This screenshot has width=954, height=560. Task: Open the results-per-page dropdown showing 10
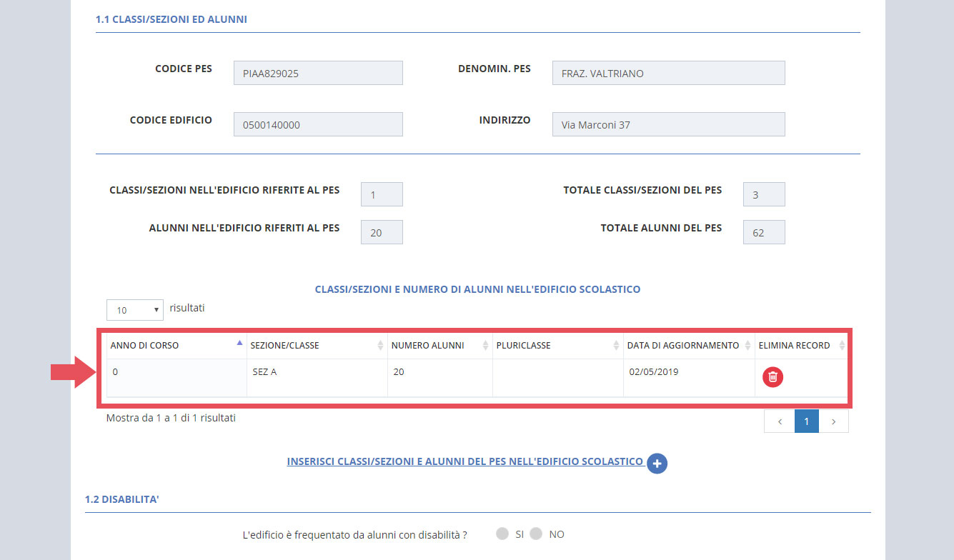click(134, 310)
